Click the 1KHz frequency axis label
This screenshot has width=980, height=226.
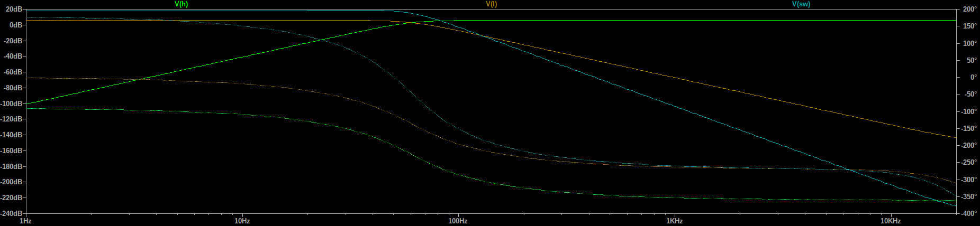(674, 221)
